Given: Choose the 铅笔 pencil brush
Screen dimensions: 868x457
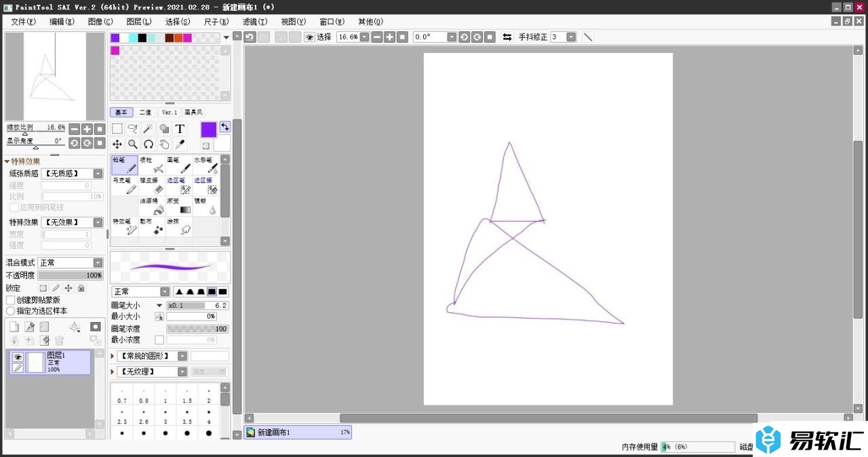Looking at the screenshot, I should [x=125, y=165].
